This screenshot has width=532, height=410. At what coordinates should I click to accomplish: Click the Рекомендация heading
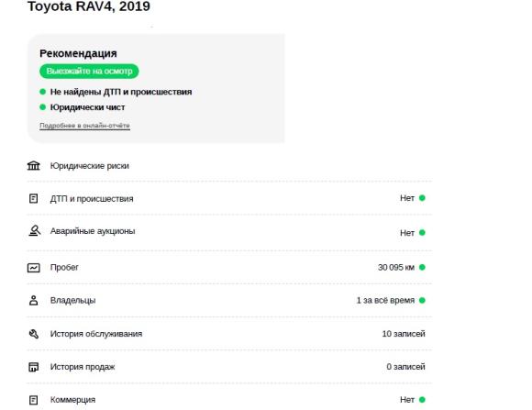click(x=78, y=53)
